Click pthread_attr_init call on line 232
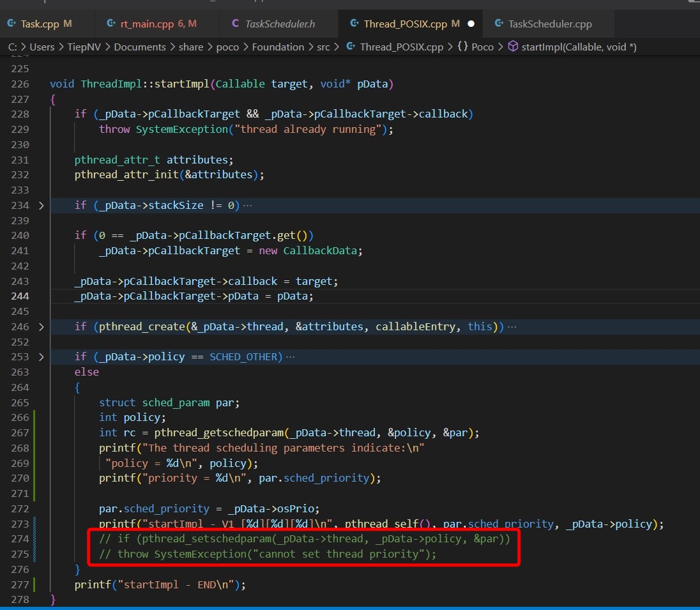700x610 pixels. [126, 174]
